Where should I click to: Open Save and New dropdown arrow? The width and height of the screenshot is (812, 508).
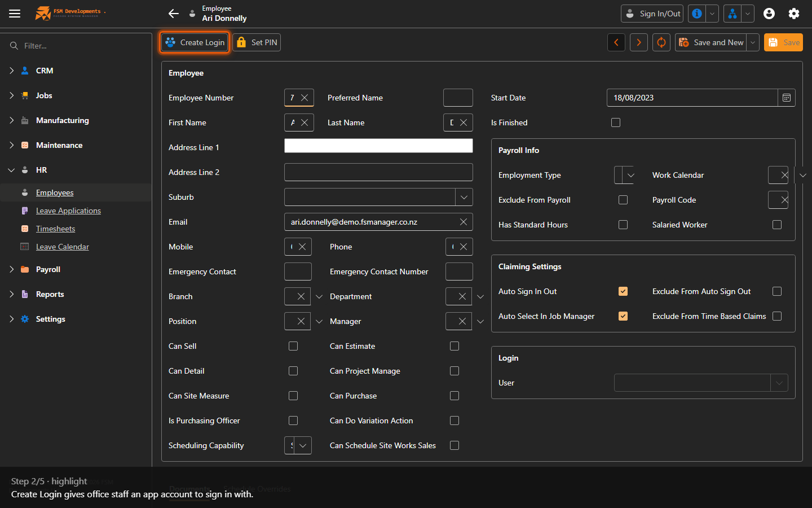click(753, 42)
